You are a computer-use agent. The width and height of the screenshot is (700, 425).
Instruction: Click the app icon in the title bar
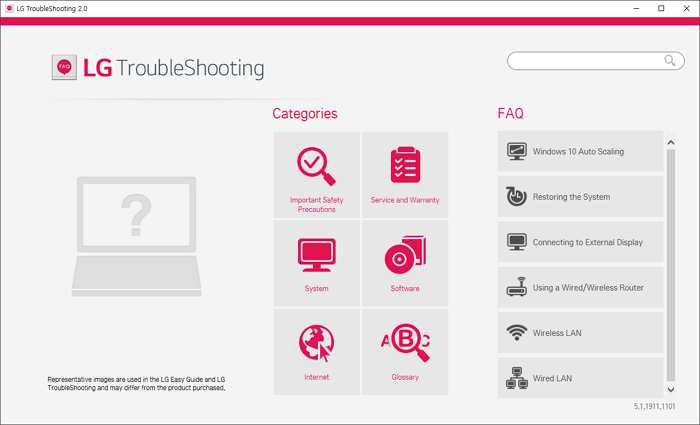9,8
